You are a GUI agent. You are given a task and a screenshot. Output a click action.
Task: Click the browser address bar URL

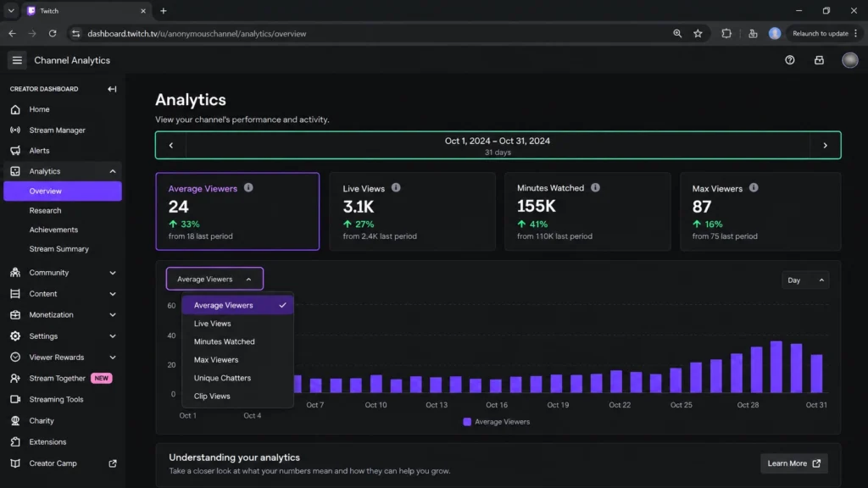[197, 34]
